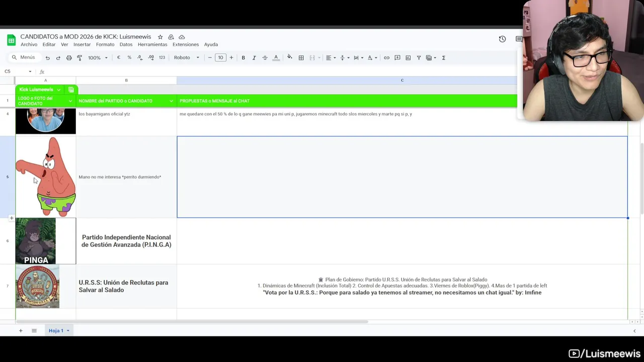The width and height of the screenshot is (644, 362).
Task: Undo the last action
Action: click(47, 58)
